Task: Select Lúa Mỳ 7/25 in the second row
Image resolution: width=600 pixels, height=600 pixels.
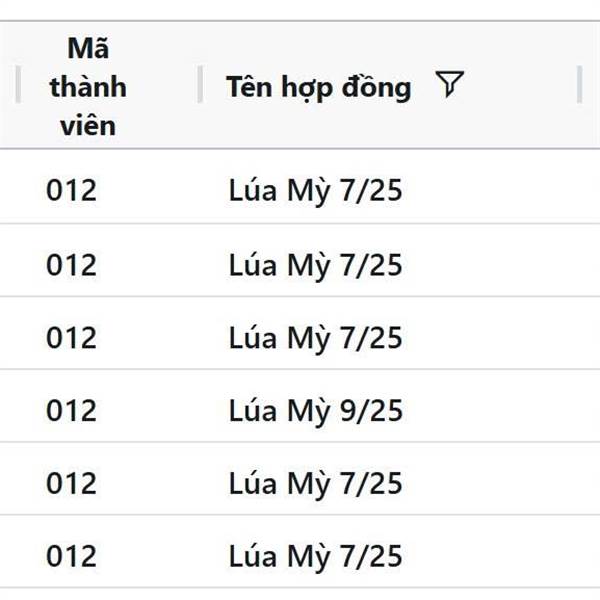Action: pyautogui.click(x=315, y=266)
